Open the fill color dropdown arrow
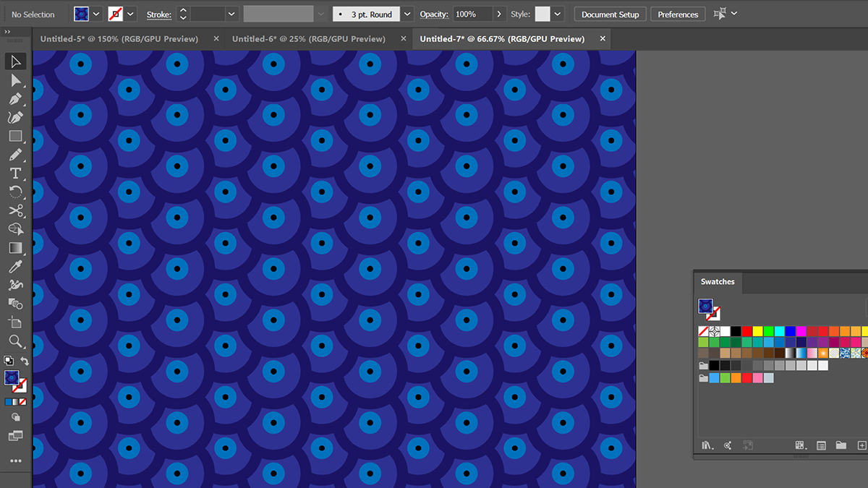Image resolution: width=868 pixels, height=488 pixels. (x=96, y=14)
